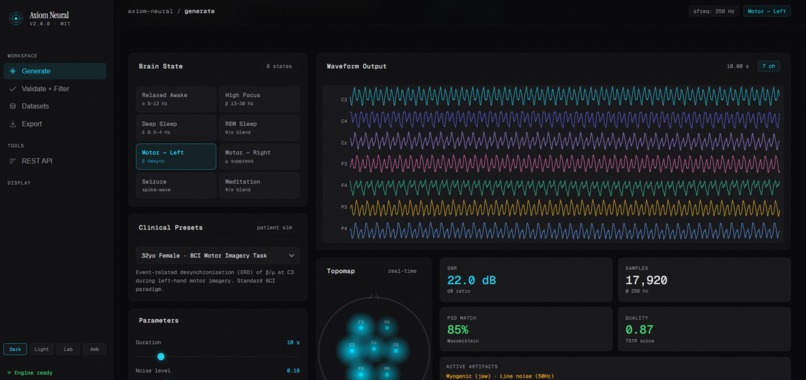Click the axiom-neural breadcrumb link
The width and height of the screenshot is (806, 380).
pos(151,11)
